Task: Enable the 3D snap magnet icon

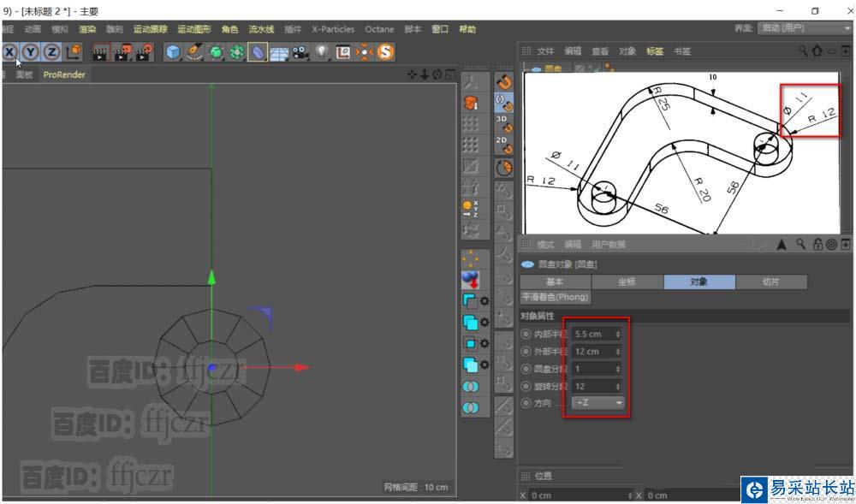Action: (503, 123)
